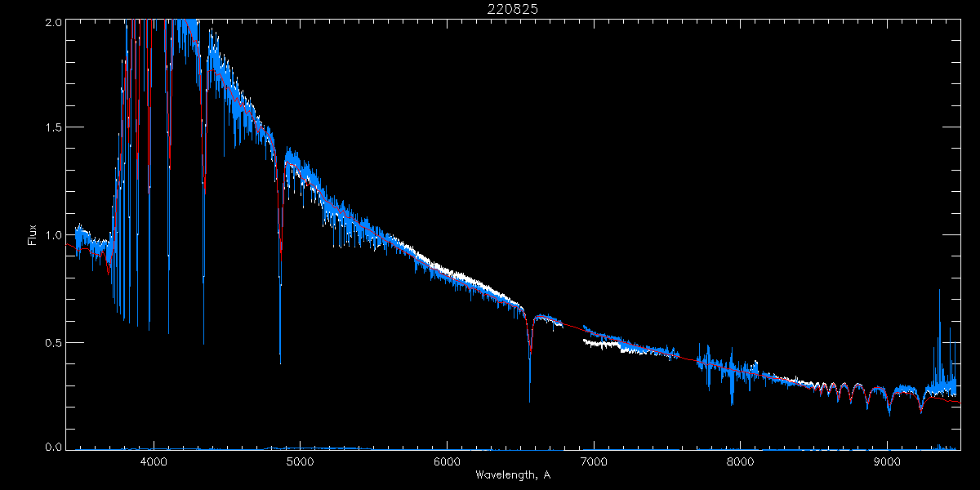This screenshot has width=980, height=490.
Task: Click the 1.5 flux tick label
Action: (x=52, y=128)
